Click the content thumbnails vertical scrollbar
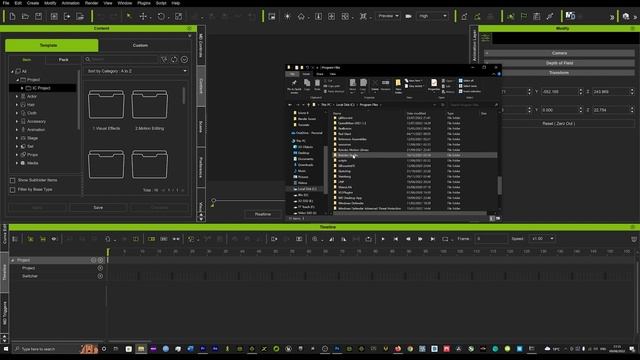Image resolution: width=640 pixels, height=360 pixels. pos(184,96)
